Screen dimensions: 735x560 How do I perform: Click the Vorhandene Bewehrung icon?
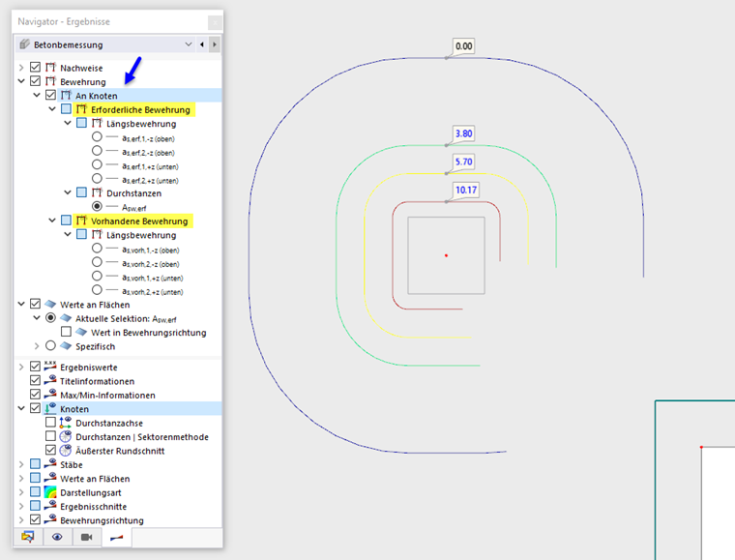tap(81, 221)
